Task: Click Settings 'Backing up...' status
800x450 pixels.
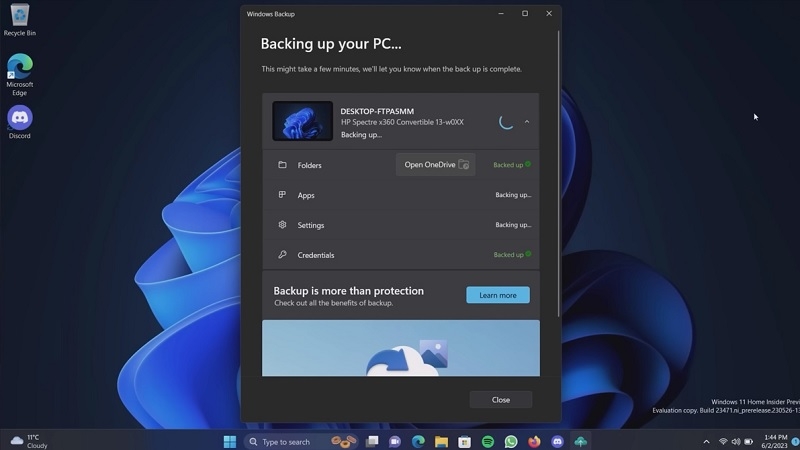Action: (x=513, y=224)
